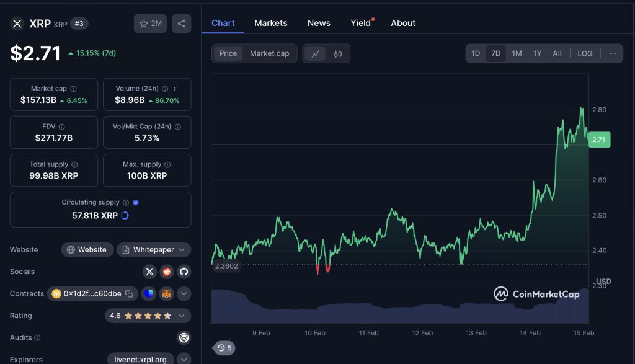
Task: Click the share icon next to XRP
Action: pos(181,24)
